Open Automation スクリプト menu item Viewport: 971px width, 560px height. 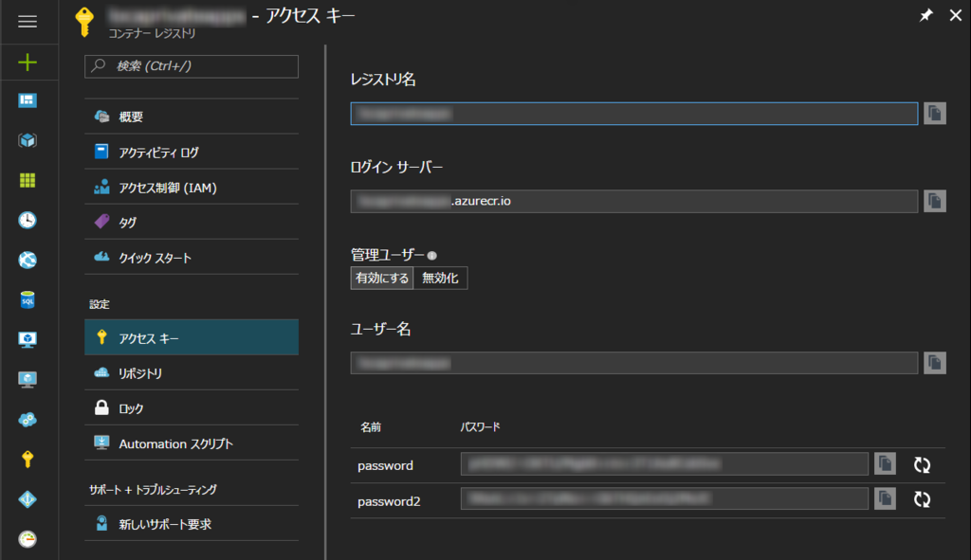click(x=192, y=443)
